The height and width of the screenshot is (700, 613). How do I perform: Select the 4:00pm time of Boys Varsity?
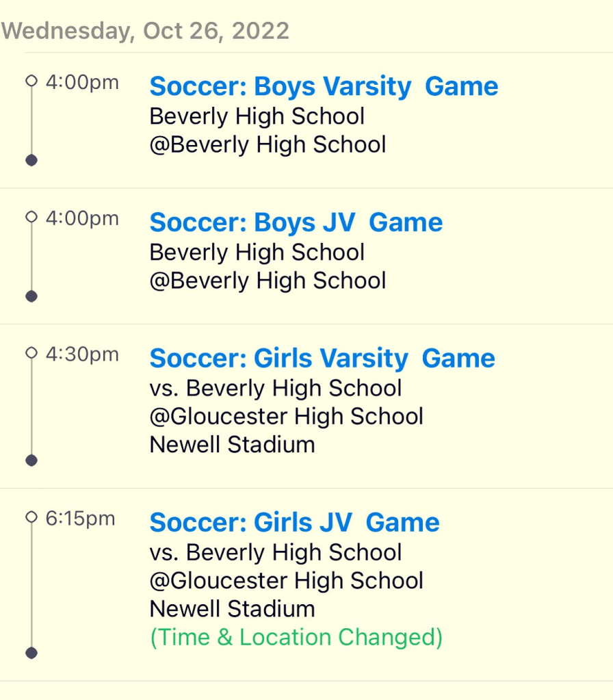tap(82, 83)
